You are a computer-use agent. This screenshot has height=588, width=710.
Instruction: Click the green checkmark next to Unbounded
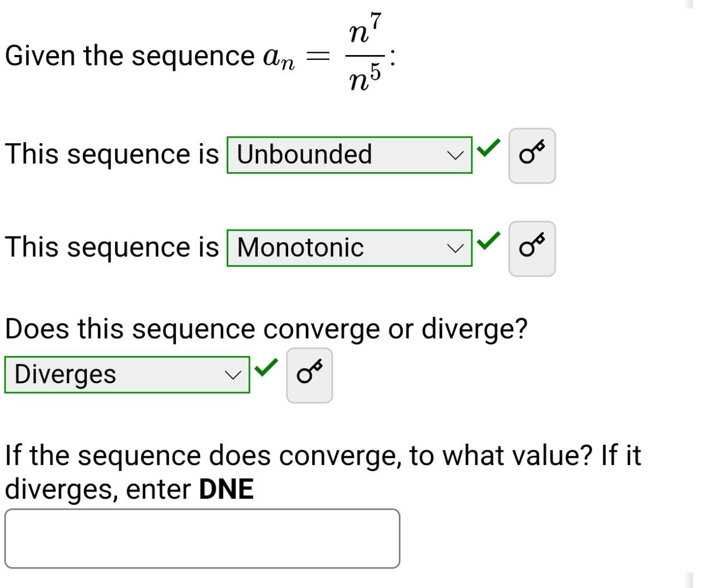(x=488, y=148)
